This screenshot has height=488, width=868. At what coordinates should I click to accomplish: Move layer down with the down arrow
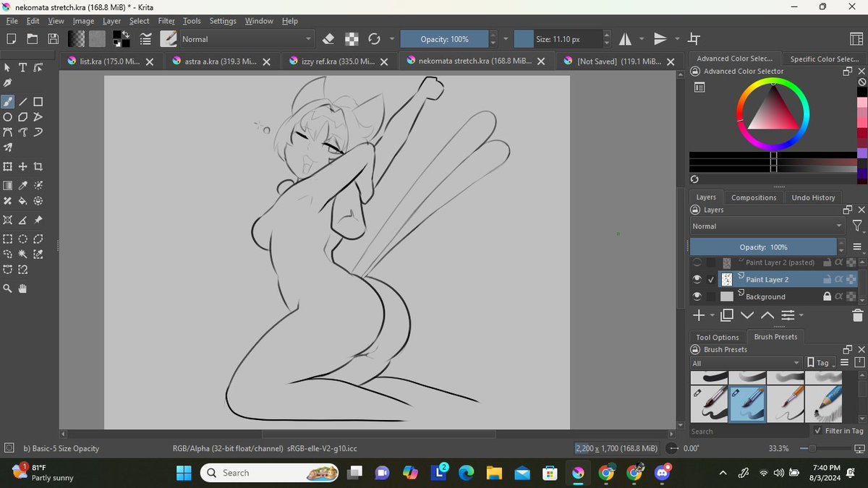point(747,315)
